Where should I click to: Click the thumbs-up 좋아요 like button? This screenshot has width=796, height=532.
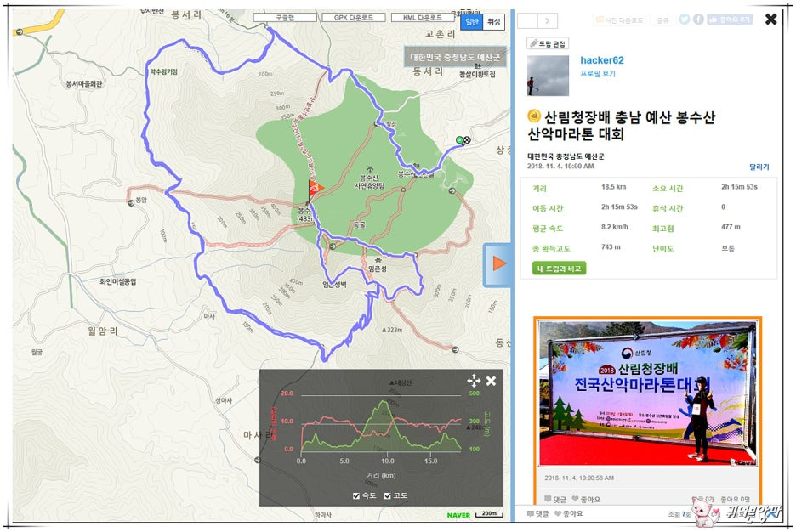pos(730,20)
